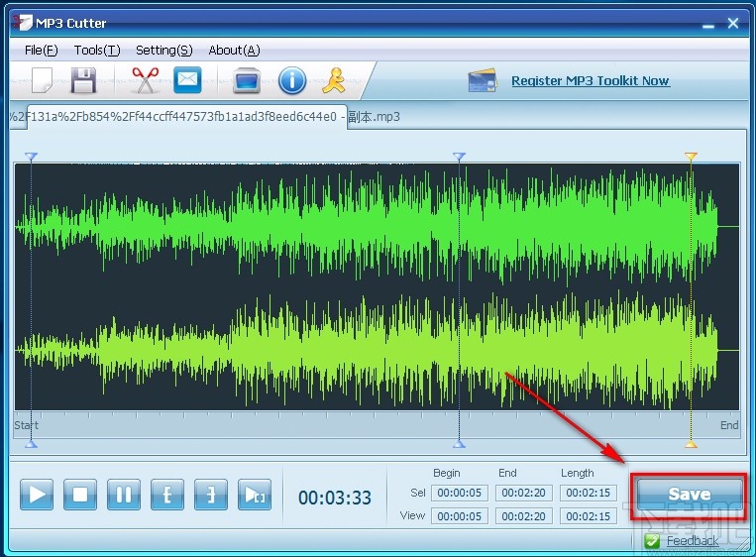756x557 pixels.
Task: Click the bottom blue middle marker handle
Action: (x=459, y=444)
